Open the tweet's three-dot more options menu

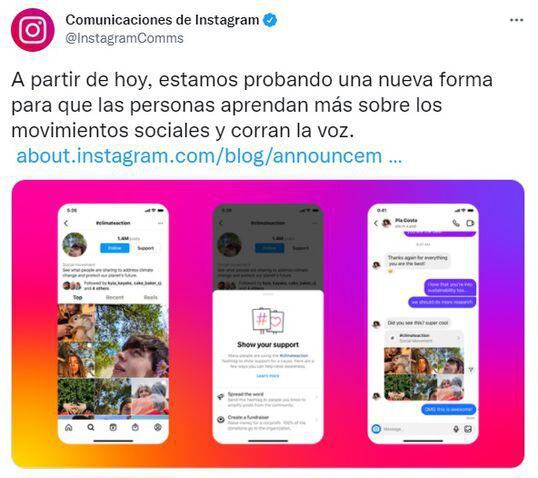516,20
